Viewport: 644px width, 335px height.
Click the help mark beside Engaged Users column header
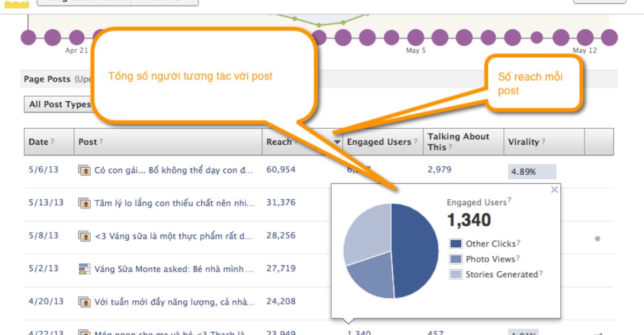415,142
